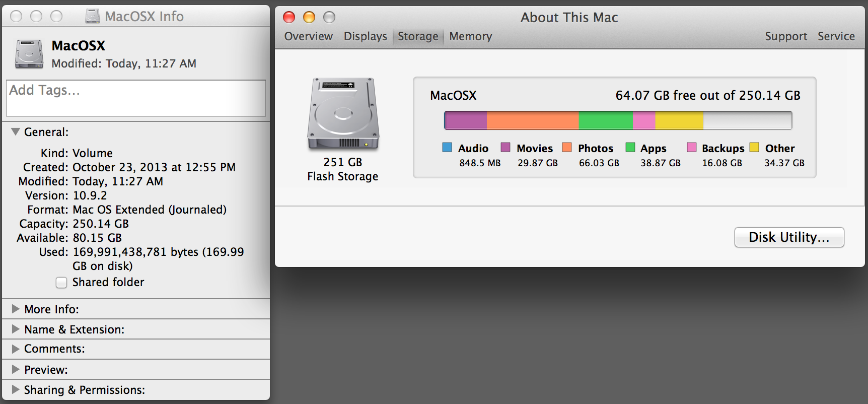The height and width of the screenshot is (404, 868).
Task: Click the Version value 10.9.2
Action: pyautogui.click(x=90, y=195)
